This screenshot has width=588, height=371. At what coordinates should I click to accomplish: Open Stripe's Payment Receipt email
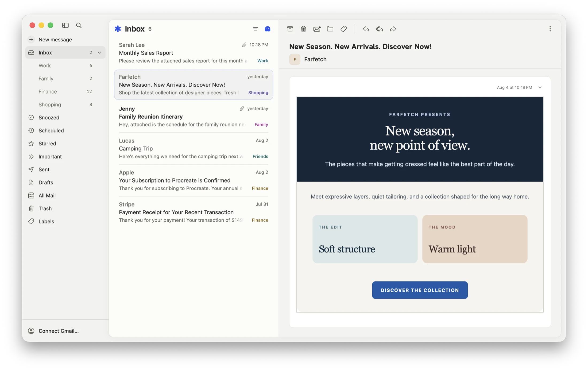[194, 212]
